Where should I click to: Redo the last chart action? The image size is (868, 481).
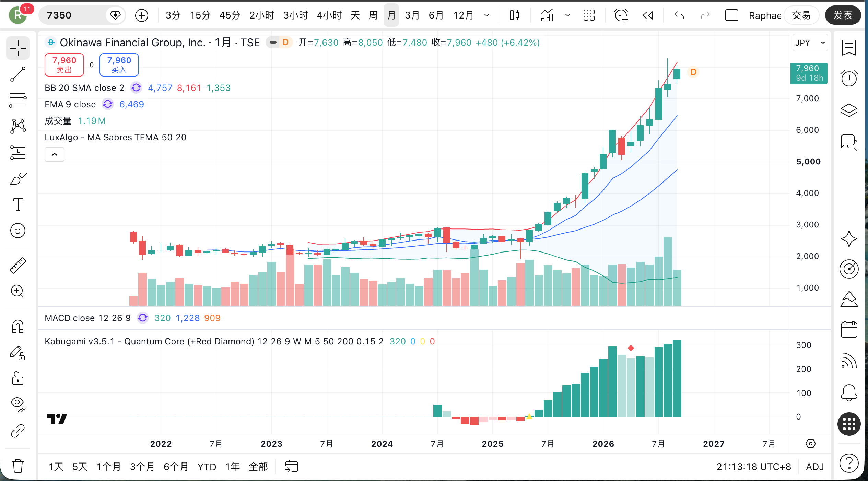coord(705,15)
